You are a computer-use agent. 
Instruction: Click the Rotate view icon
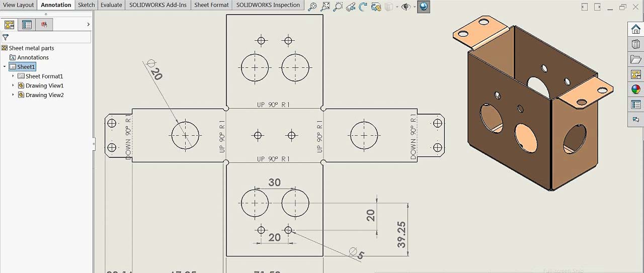click(x=363, y=7)
